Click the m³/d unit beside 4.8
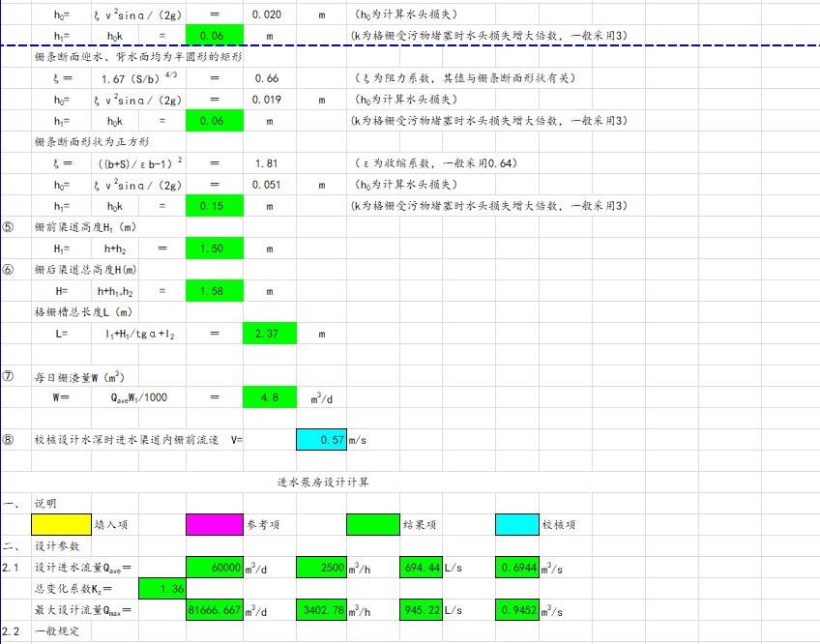 [322, 398]
